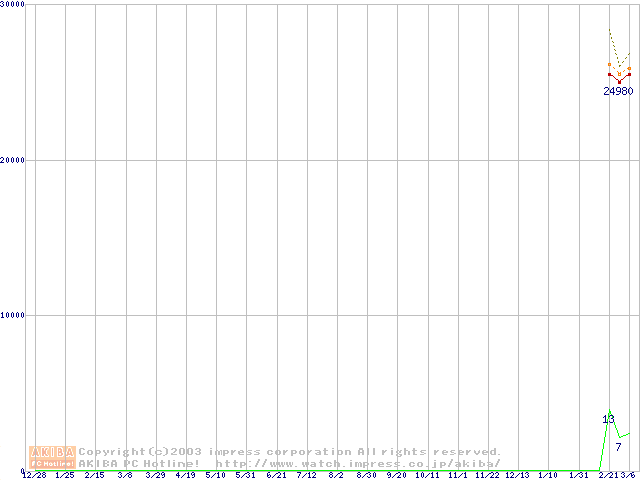Click the 24980 price label
Screen dimensions: 640x480
618,91
